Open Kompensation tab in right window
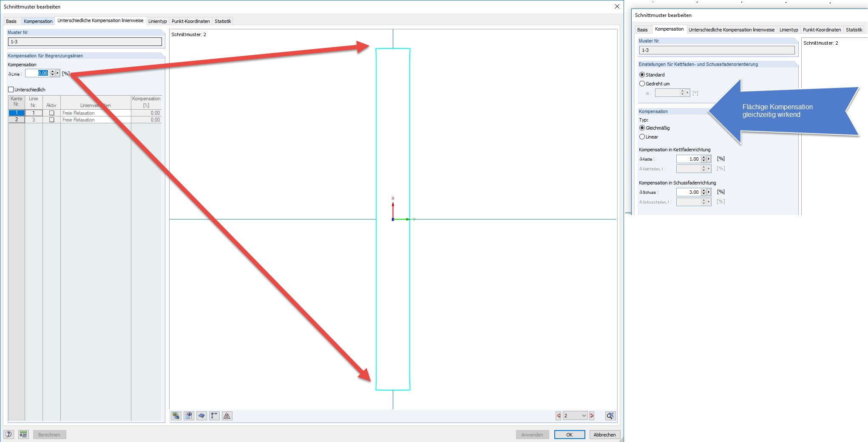 tap(669, 29)
